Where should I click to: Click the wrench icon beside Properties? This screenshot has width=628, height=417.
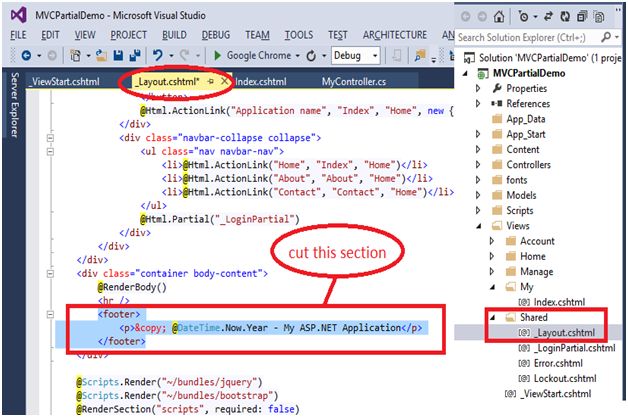point(497,88)
